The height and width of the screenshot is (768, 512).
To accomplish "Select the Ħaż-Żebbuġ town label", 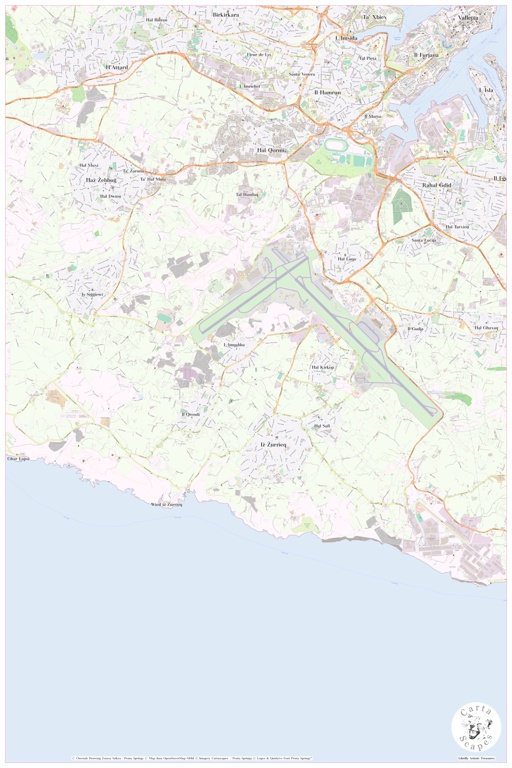I will tap(101, 180).
